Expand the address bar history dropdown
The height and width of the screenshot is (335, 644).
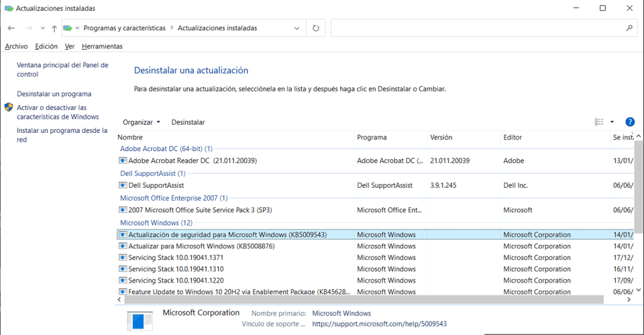(297, 28)
